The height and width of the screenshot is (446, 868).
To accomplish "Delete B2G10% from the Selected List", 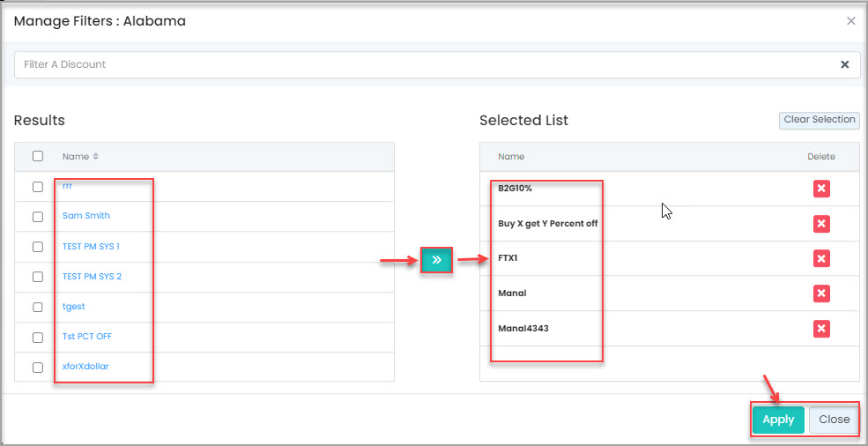I will 821,189.
